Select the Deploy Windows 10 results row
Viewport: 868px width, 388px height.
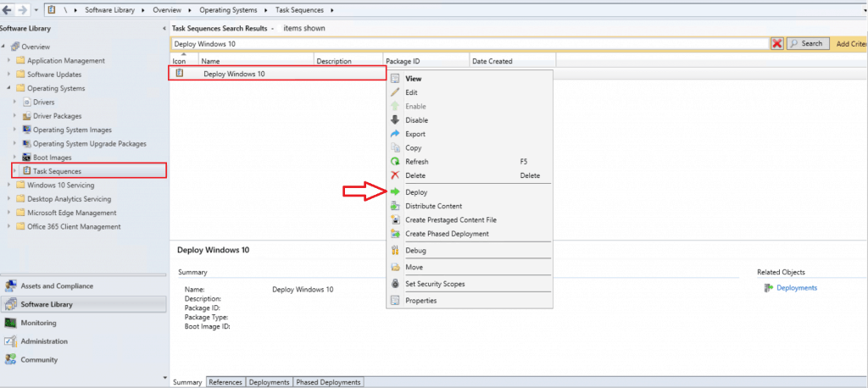point(277,73)
